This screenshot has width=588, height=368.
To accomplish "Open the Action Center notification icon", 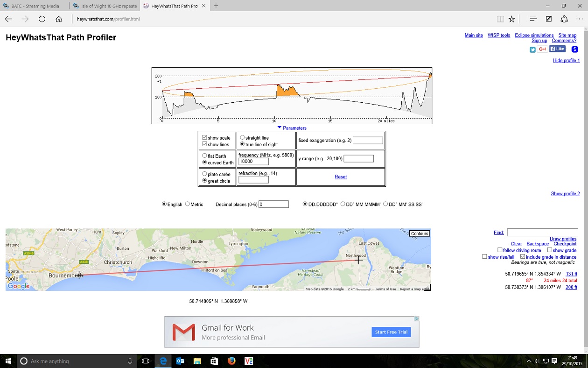I will pyautogui.click(x=554, y=361).
